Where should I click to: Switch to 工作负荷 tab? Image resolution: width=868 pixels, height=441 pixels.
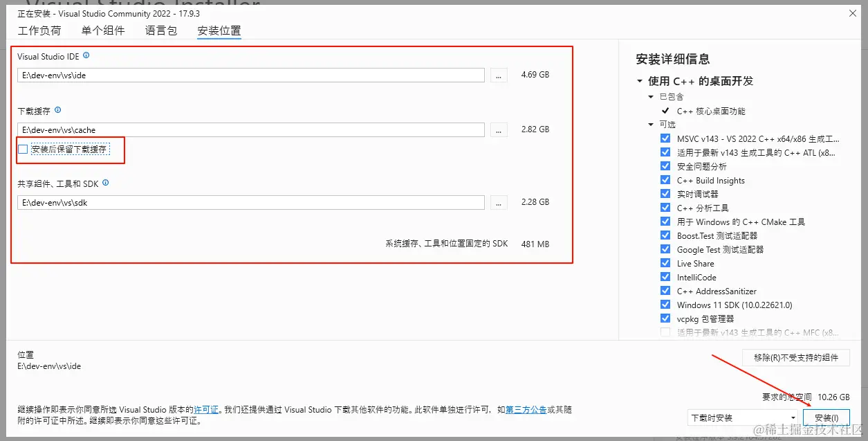click(x=39, y=30)
